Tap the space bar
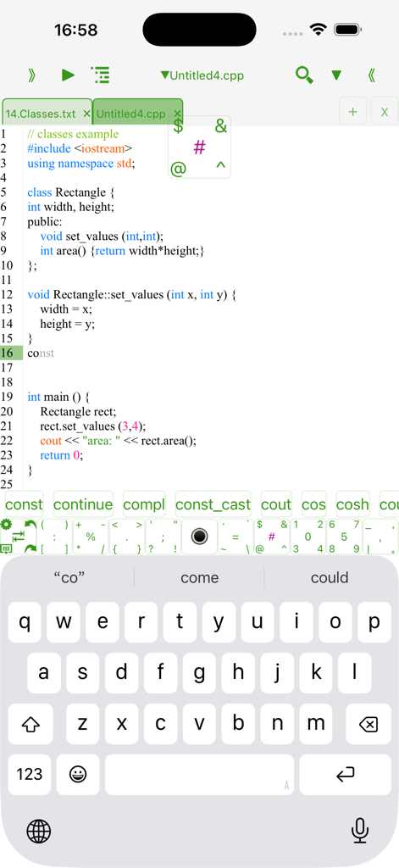Screen dimensions: 399x868 pyautogui.click(x=199, y=775)
